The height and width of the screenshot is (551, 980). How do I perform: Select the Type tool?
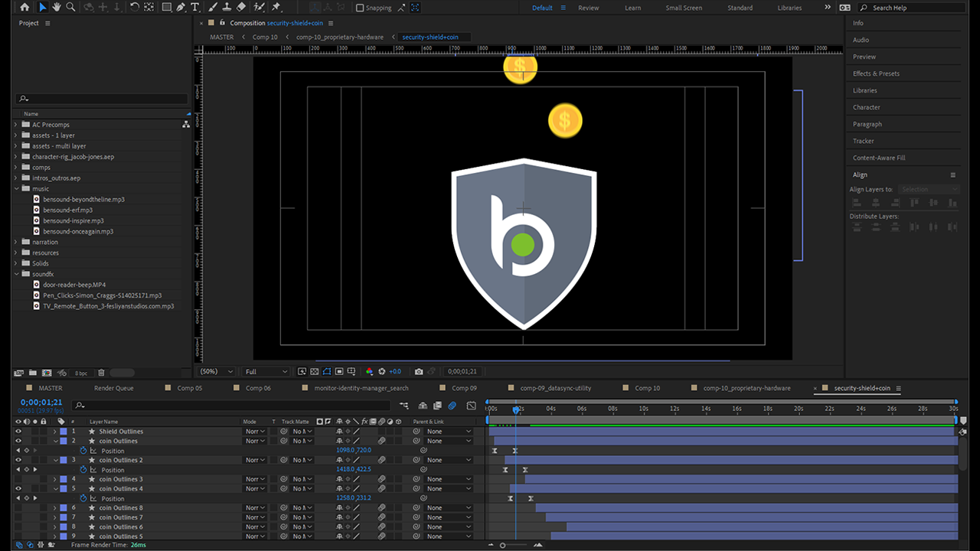(x=195, y=8)
